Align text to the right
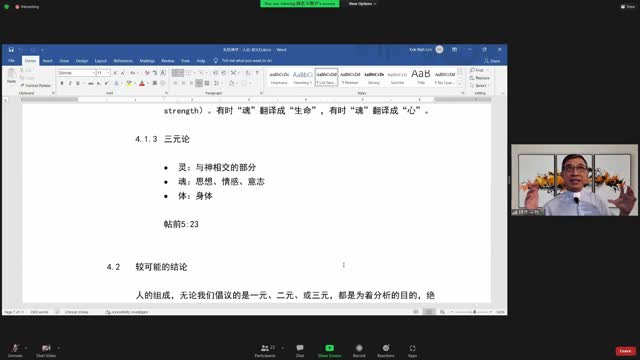Viewport: 640px width, 360px height. click(191, 83)
